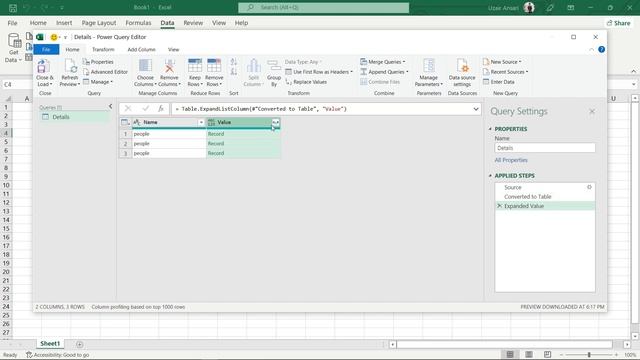Click the Remove Rows icon
The width and height of the screenshot is (640, 360).
pos(214,66)
